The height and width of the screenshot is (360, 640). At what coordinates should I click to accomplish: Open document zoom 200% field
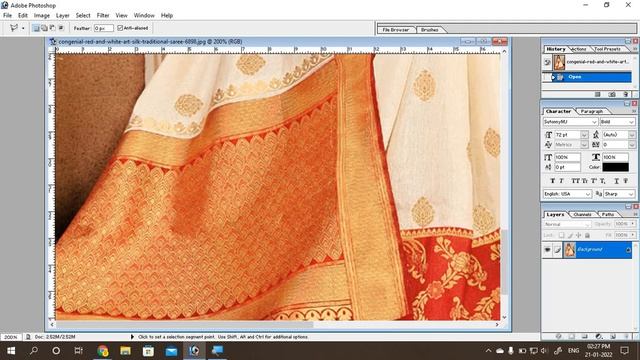[x=11, y=337]
